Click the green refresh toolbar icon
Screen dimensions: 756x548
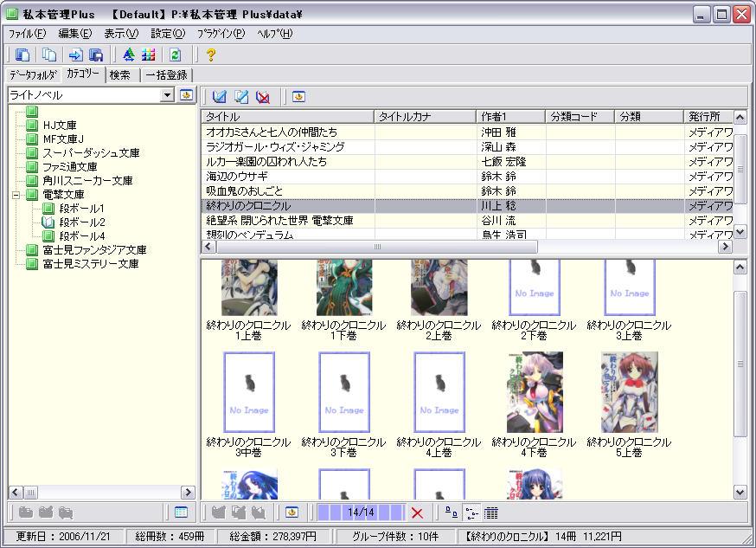175,55
